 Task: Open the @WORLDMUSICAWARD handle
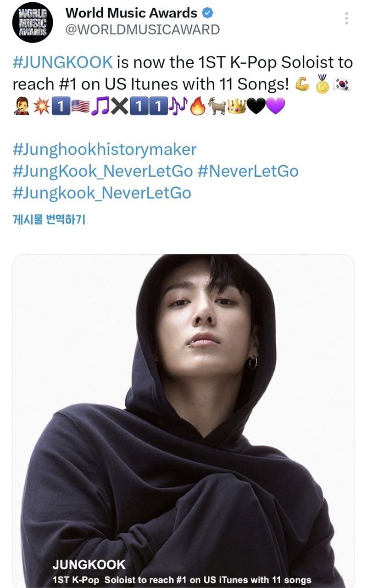coord(143,30)
